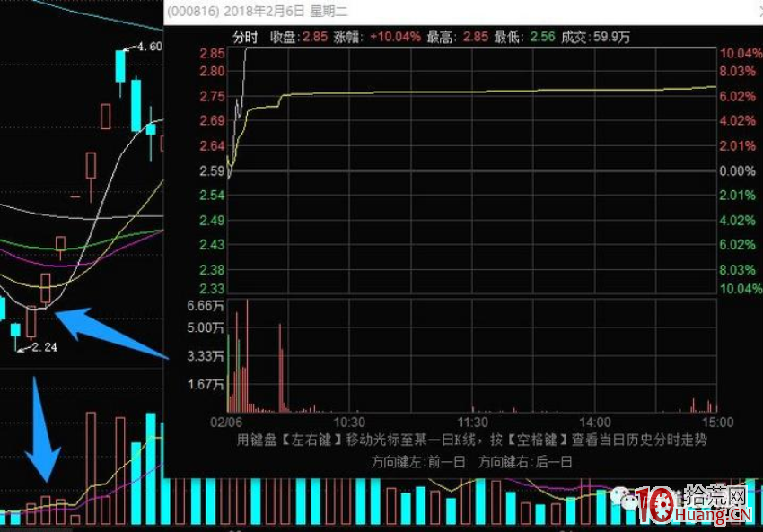The width and height of the screenshot is (763, 532).
Task: Click the 2.49 price axis label
Action: 212,221
